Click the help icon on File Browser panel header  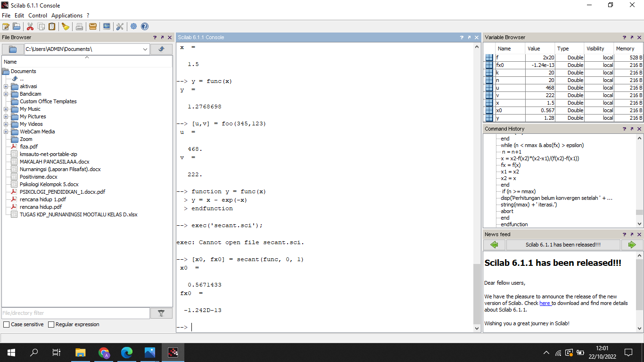click(x=155, y=37)
